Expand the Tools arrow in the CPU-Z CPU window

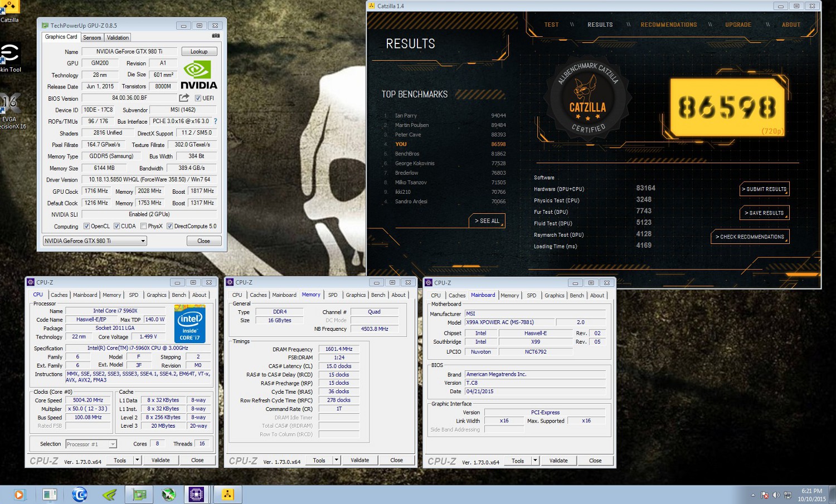pyautogui.click(x=137, y=461)
